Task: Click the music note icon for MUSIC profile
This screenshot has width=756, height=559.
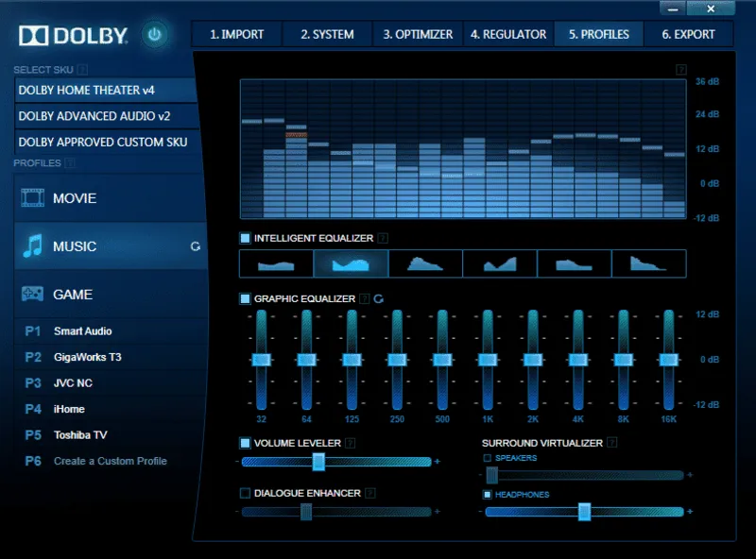Action: (x=32, y=246)
